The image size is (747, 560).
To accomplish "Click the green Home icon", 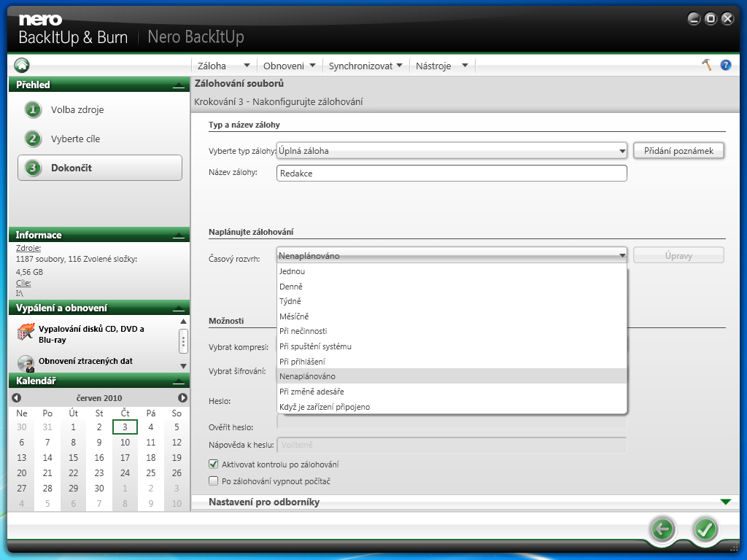I will [21, 65].
